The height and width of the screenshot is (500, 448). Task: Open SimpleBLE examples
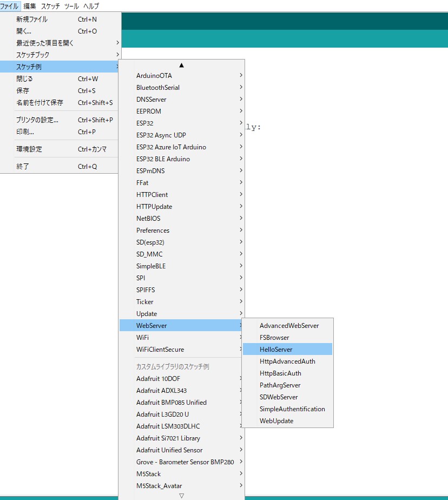click(181, 266)
